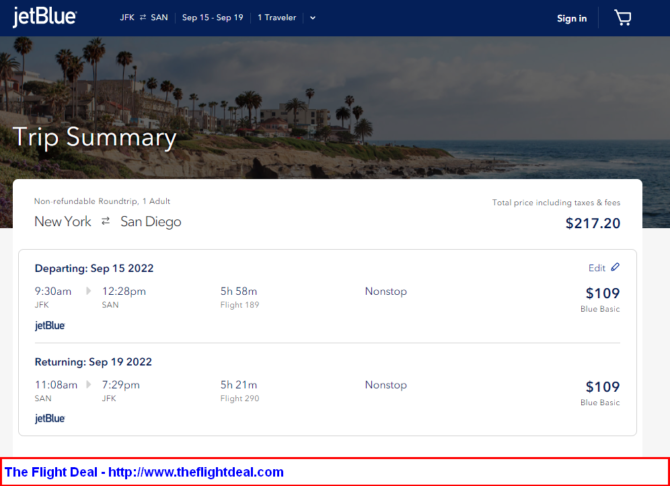Click 1 Traveler in header
This screenshot has width=670, height=486.
pyautogui.click(x=276, y=18)
